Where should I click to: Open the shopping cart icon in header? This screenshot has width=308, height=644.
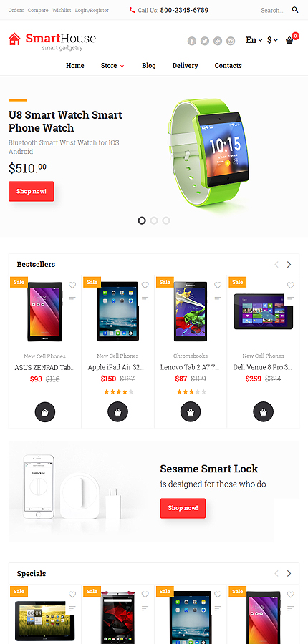[x=289, y=40]
